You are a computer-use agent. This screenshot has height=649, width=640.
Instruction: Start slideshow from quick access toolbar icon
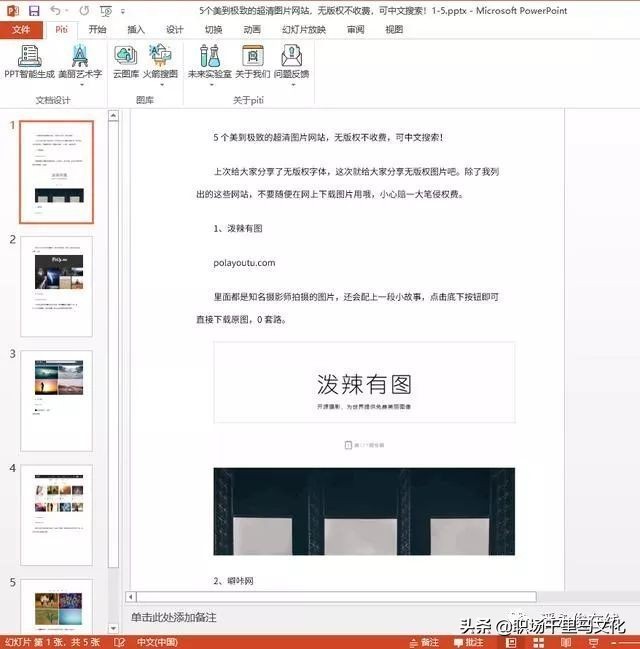pos(106,11)
